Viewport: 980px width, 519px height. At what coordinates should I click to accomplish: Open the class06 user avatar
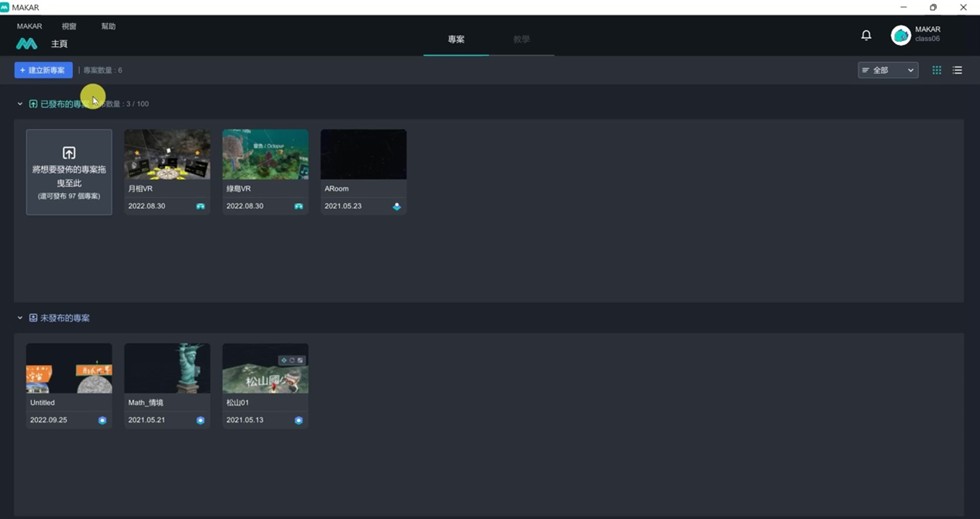coord(901,35)
